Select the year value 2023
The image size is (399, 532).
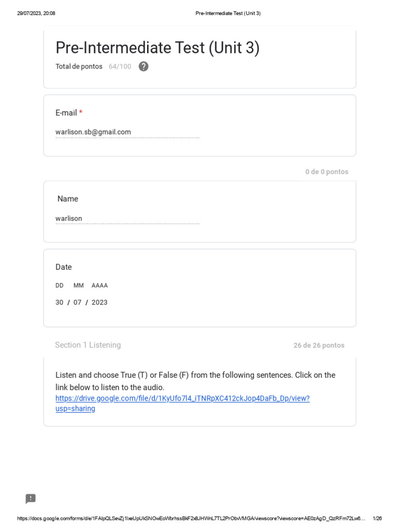pyautogui.click(x=99, y=302)
